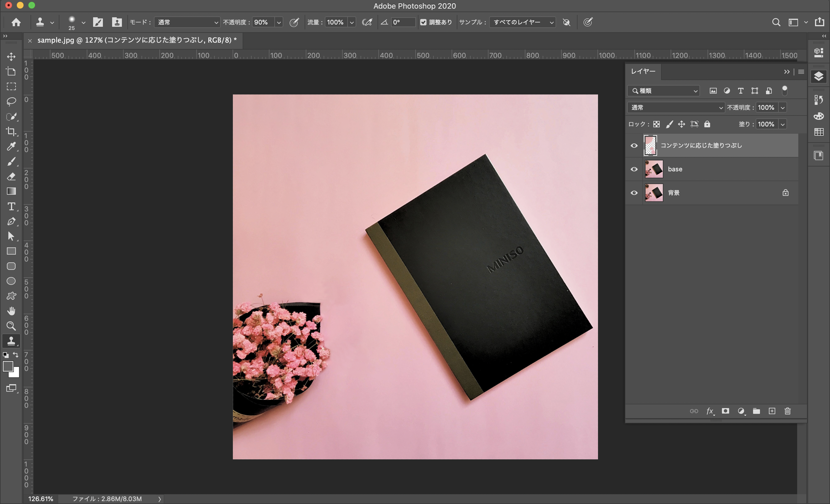This screenshot has height=504, width=830.
Task: Hide the base layer
Action: point(634,169)
